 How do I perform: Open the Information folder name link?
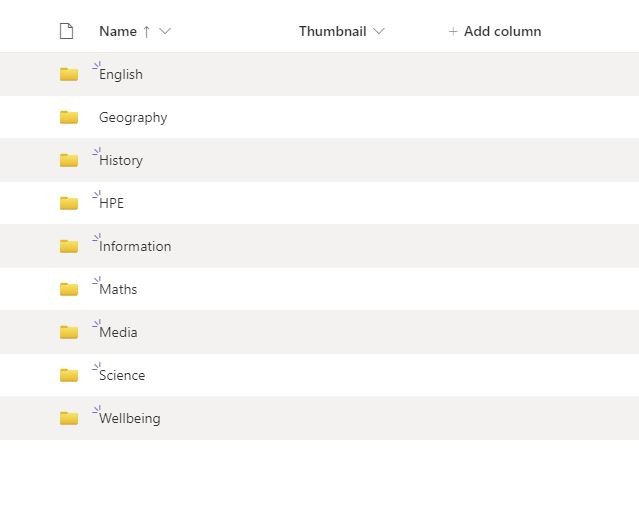tap(135, 246)
